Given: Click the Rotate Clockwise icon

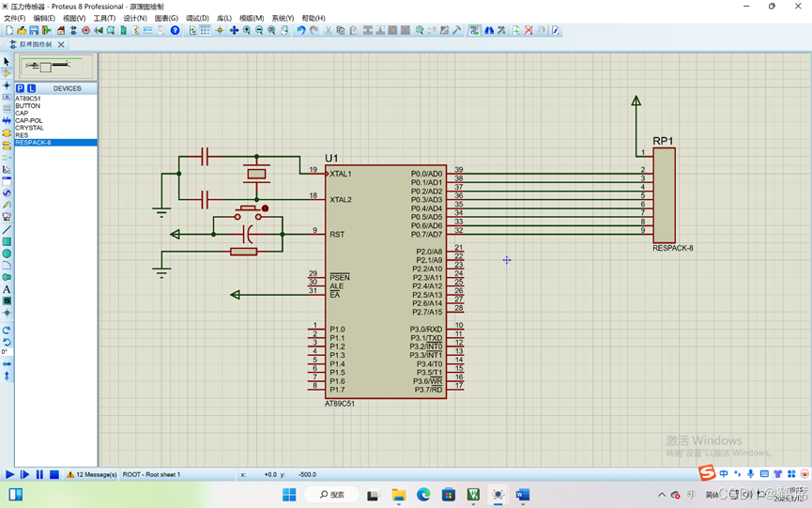Looking at the screenshot, I should [7, 330].
